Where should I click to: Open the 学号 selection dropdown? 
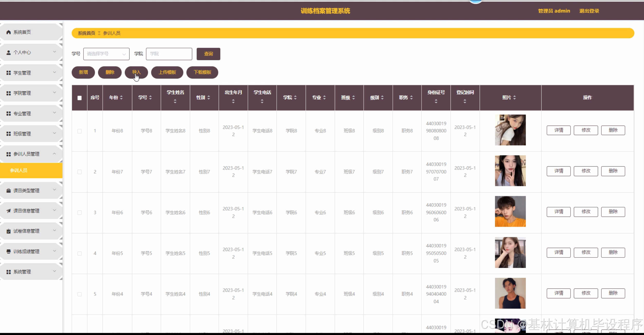[106, 54]
